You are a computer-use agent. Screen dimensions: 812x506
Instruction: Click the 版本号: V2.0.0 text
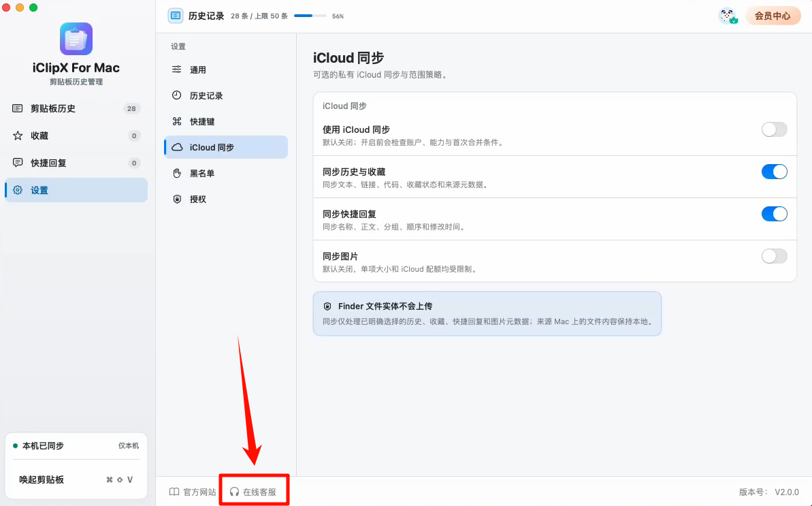point(769,492)
